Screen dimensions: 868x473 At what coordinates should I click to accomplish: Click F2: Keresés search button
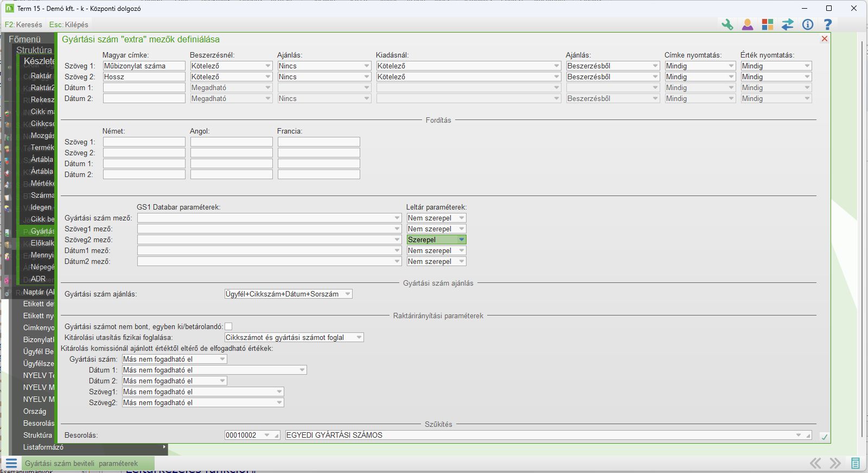click(23, 24)
